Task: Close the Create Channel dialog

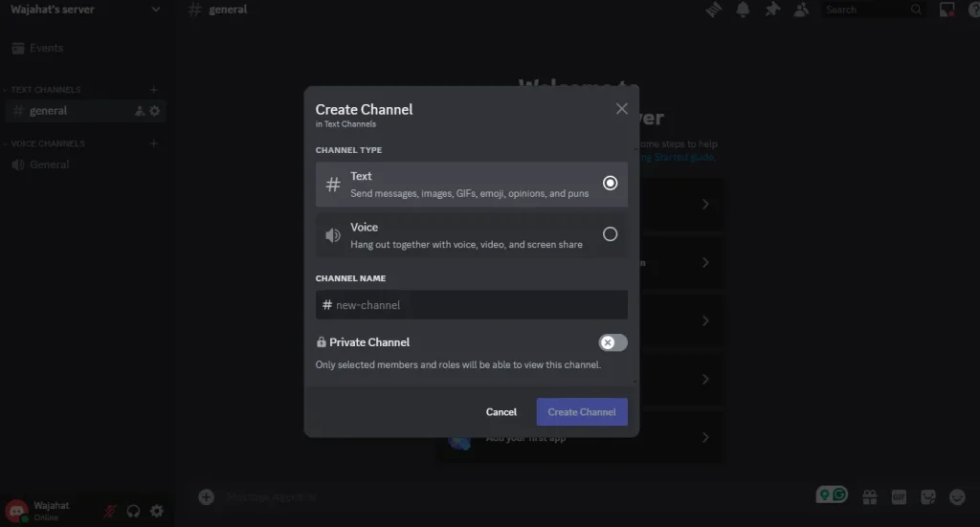Action: (621, 109)
